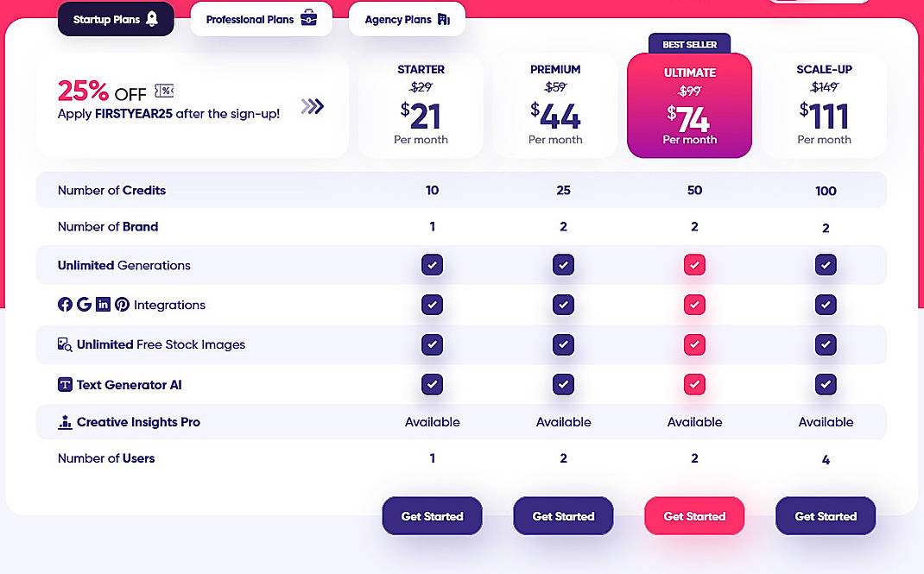924x574 pixels.
Task: Click the Text Generator AI icon
Action: coord(64,384)
